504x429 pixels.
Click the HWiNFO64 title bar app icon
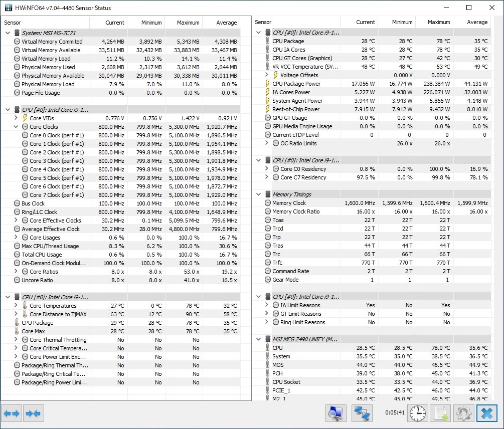click(x=9, y=8)
